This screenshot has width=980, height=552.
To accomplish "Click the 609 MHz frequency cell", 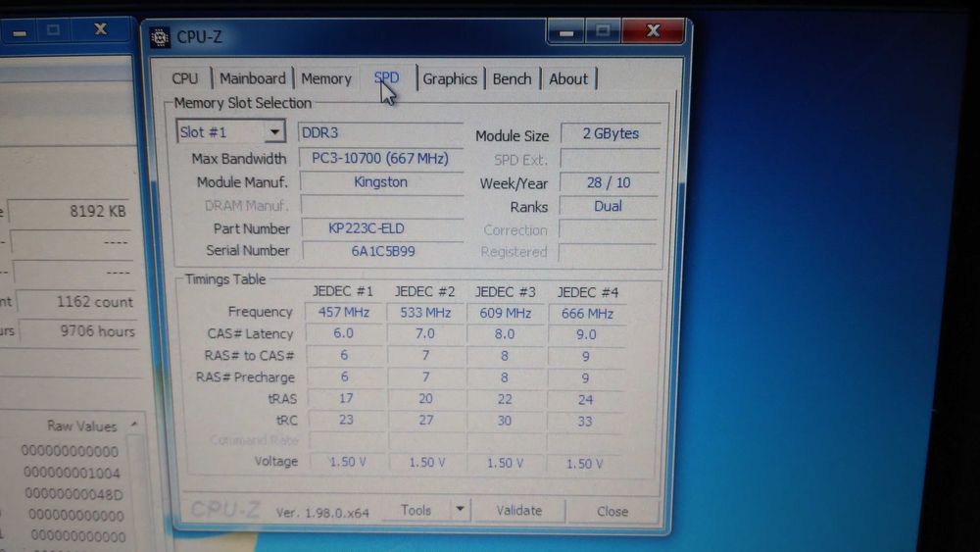I will pos(505,313).
